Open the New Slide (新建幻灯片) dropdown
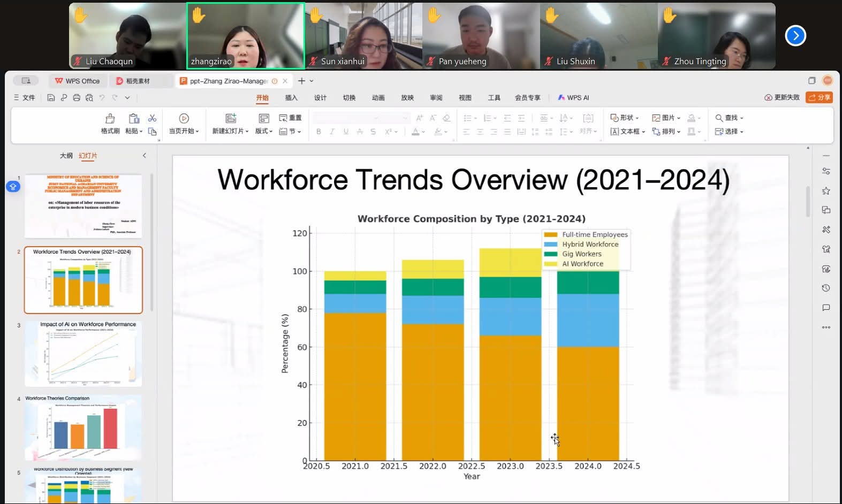842x504 pixels. [230, 131]
